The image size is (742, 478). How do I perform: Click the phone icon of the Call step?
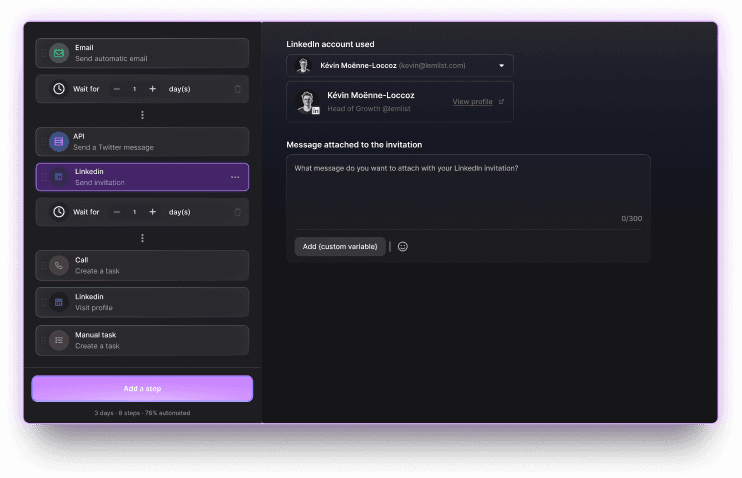tap(59, 266)
